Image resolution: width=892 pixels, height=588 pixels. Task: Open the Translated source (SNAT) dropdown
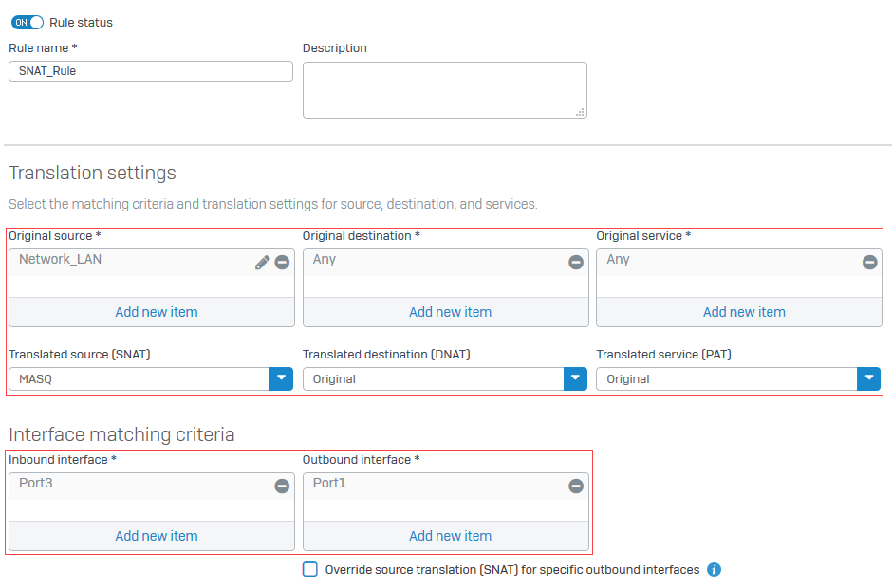pos(281,378)
